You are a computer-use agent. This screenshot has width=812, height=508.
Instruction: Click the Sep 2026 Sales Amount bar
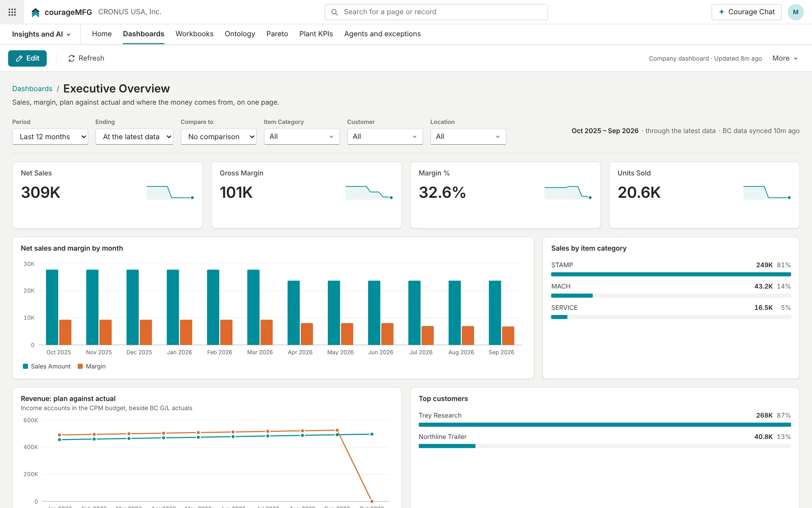click(495, 313)
